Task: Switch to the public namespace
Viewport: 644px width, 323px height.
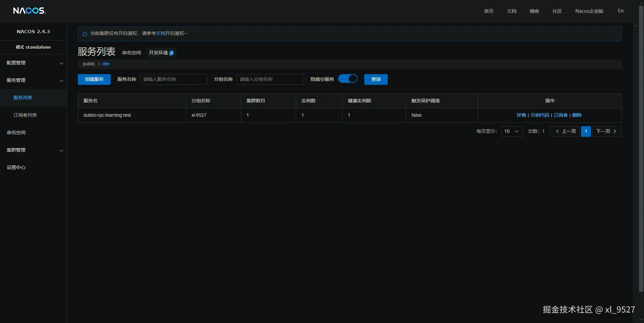Action: pyautogui.click(x=89, y=64)
